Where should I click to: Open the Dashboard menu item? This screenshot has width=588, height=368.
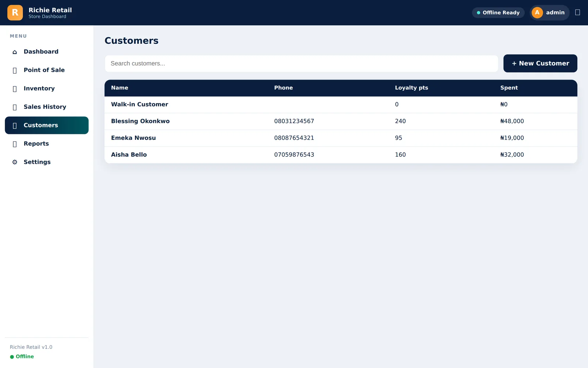point(47,52)
